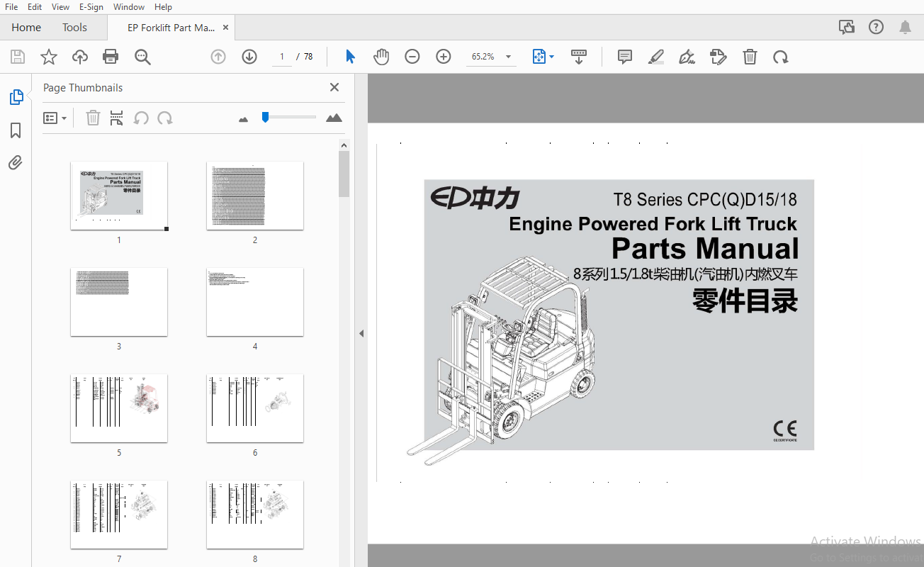Click the Save file icon

pos(18,57)
